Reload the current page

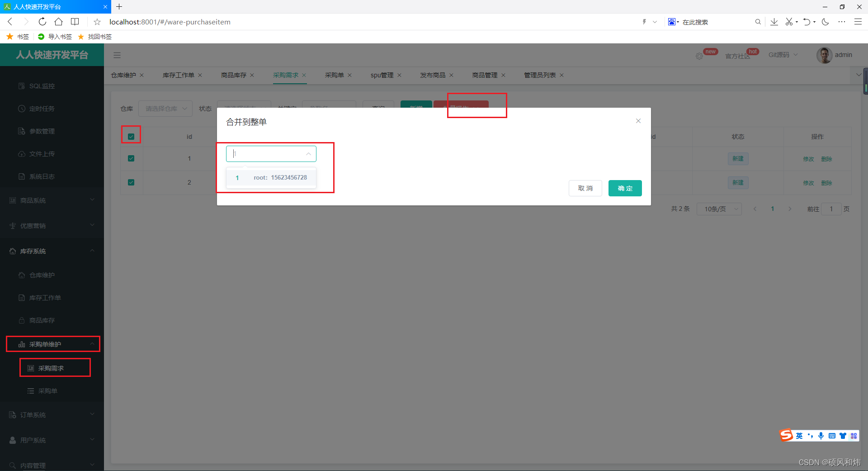(x=42, y=22)
